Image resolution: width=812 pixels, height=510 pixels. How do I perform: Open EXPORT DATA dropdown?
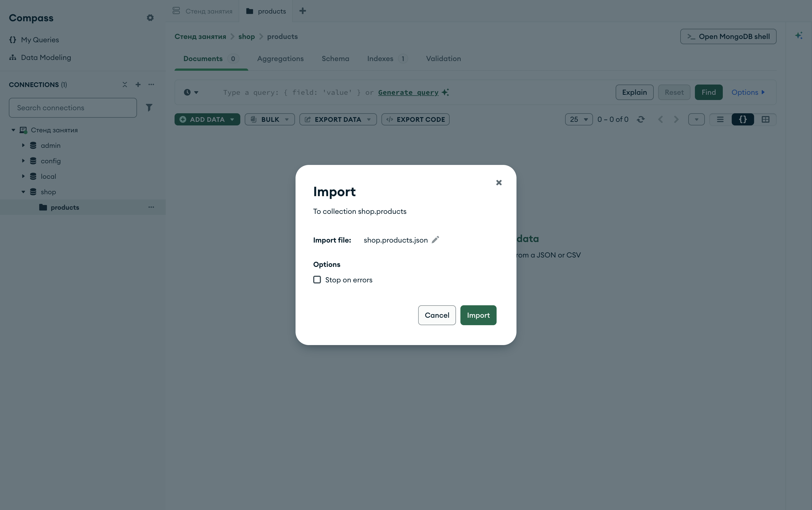point(338,119)
